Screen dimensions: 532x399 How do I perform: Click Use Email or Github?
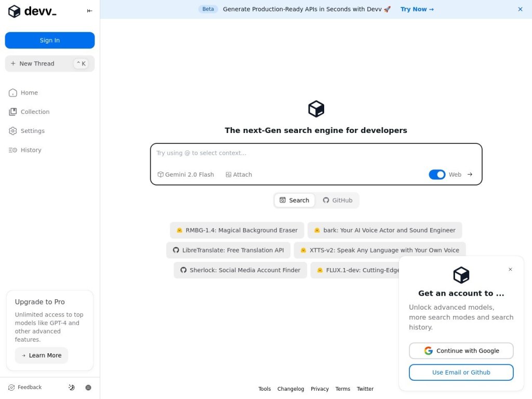pos(461,372)
